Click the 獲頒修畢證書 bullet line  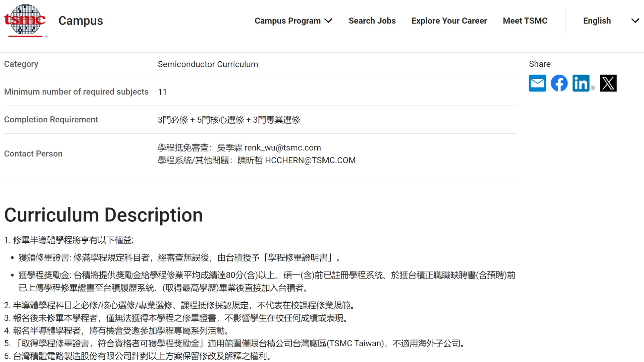click(x=179, y=257)
